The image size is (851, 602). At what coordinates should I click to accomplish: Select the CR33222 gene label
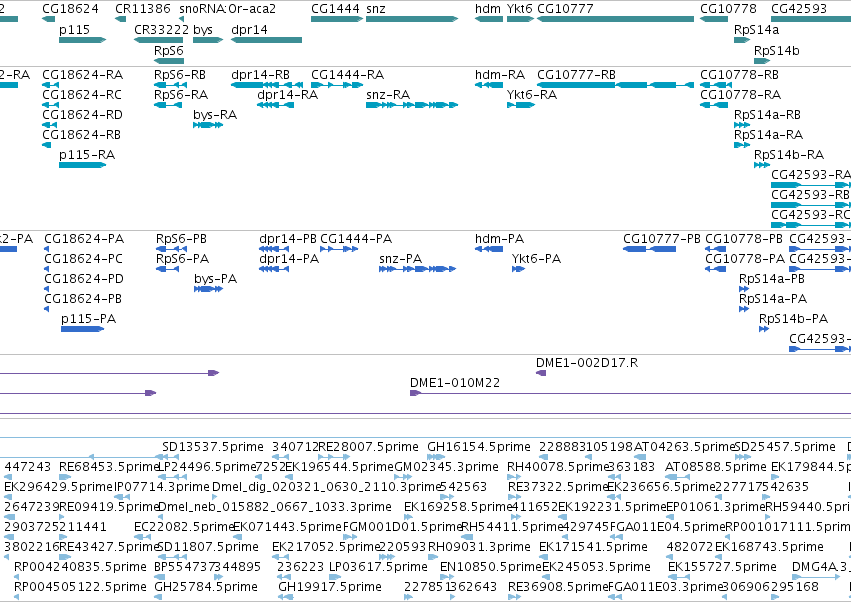(x=161, y=29)
